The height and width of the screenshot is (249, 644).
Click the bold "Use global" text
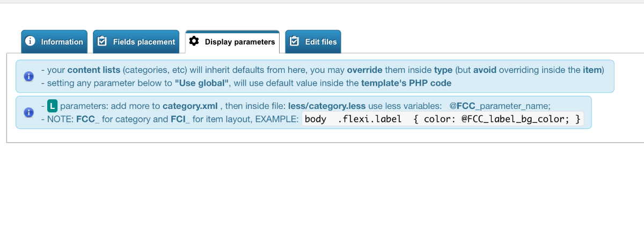[x=202, y=83]
